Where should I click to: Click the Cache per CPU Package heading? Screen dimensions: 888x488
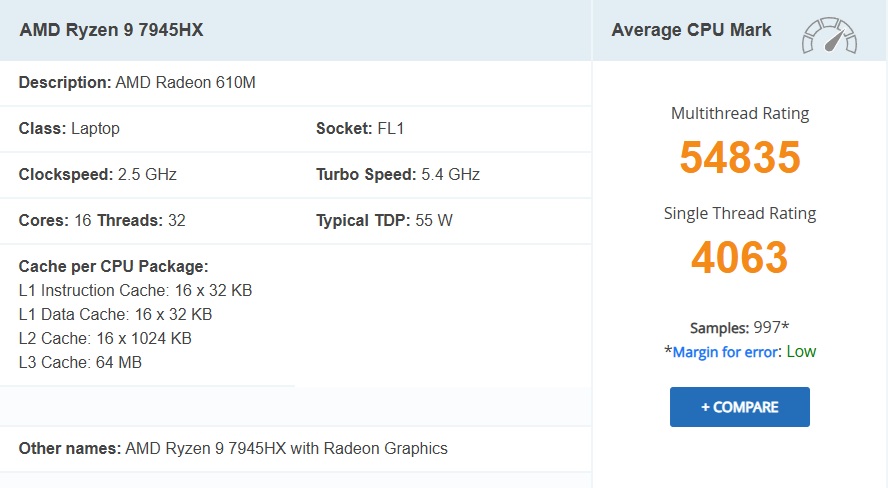pos(113,266)
